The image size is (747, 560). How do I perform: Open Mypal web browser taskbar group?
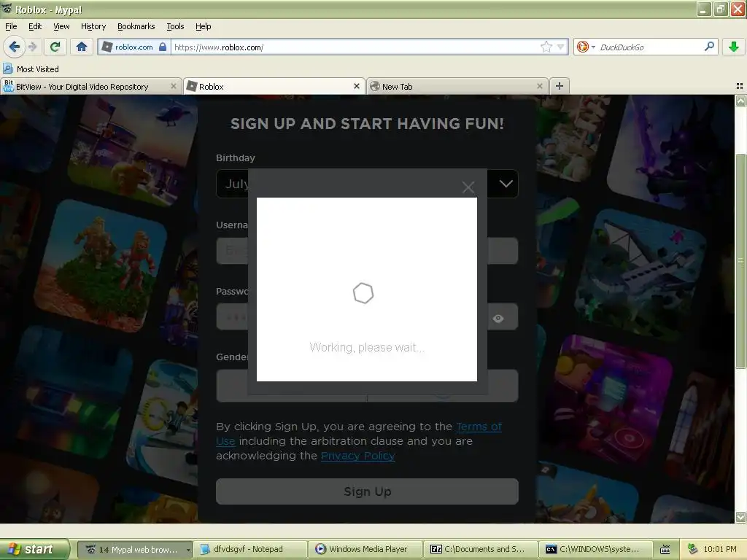[135, 549]
